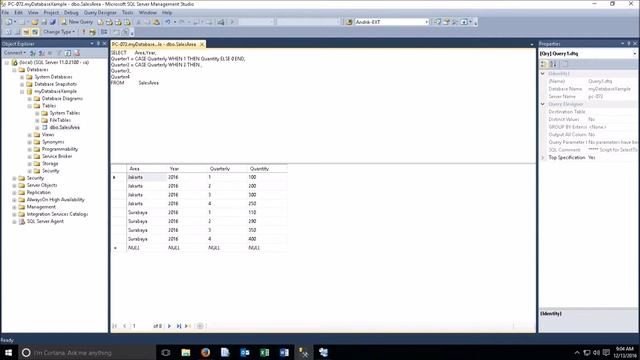Toggle the Show Results Pane icon

click(35, 32)
